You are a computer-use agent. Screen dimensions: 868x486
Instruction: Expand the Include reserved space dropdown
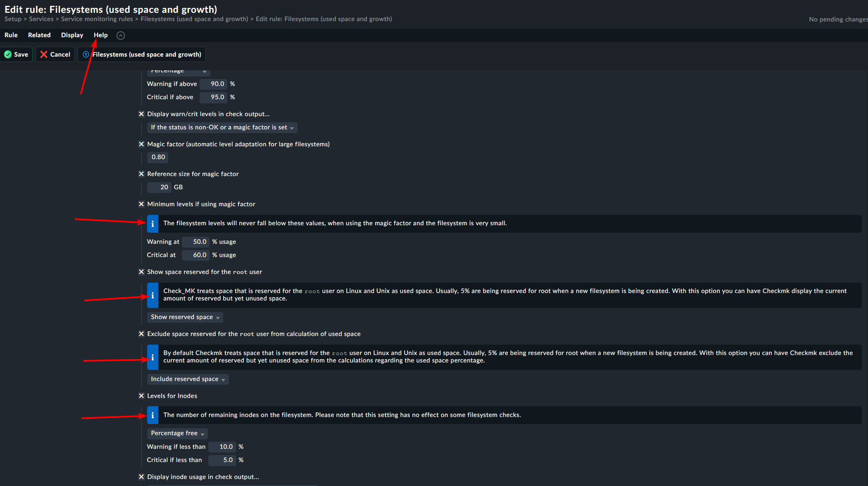coord(188,379)
